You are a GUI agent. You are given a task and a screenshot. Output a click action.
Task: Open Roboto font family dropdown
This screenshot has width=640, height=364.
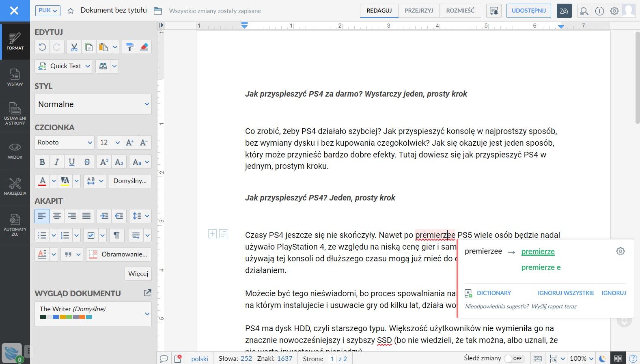coord(65,142)
